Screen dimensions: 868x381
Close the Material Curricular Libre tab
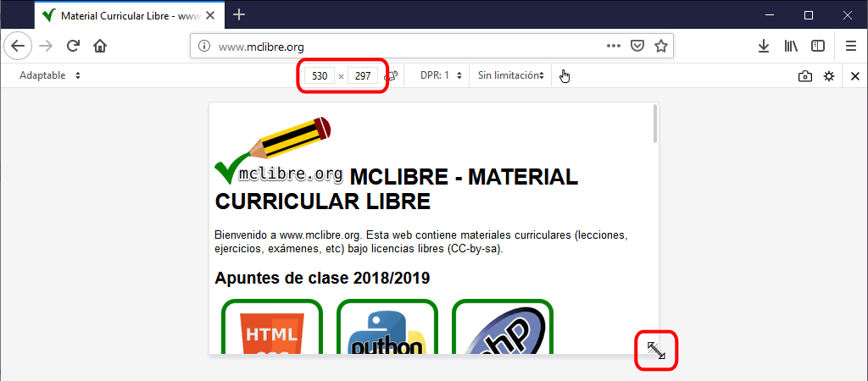[x=210, y=15]
